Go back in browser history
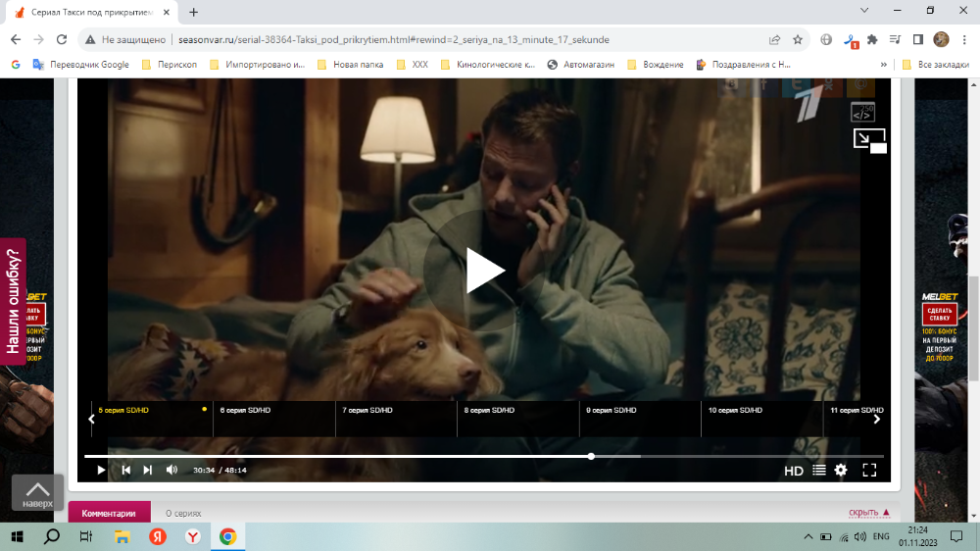Screen dimensions: 980x551 coord(16,39)
